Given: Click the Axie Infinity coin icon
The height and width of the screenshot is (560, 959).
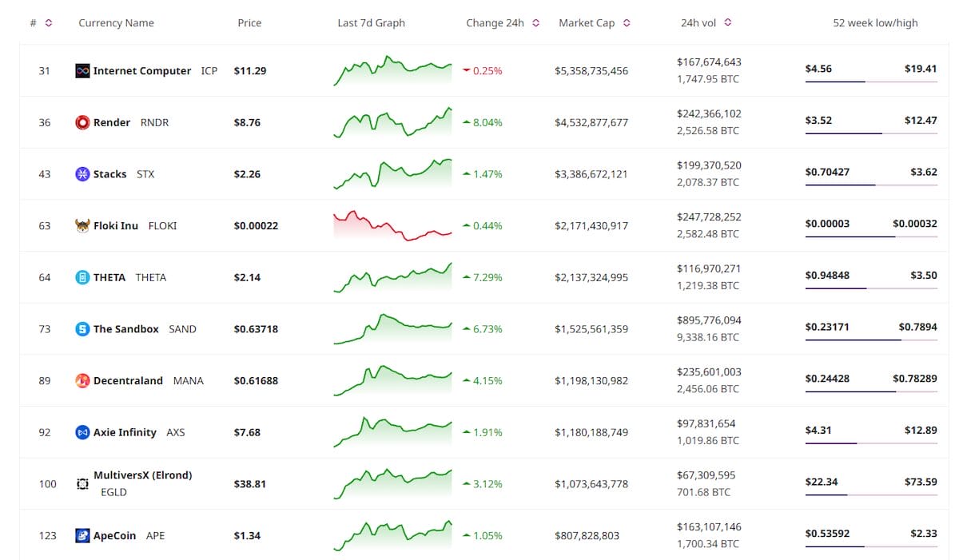Looking at the screenshot, I should (x=82, y=432).
